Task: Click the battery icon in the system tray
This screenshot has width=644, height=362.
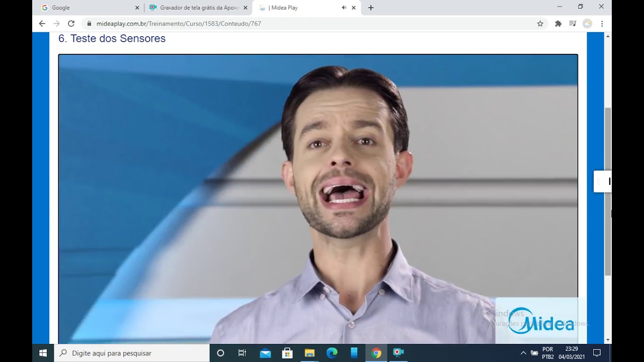Action: pyautogui.click(x=534, y=353)
